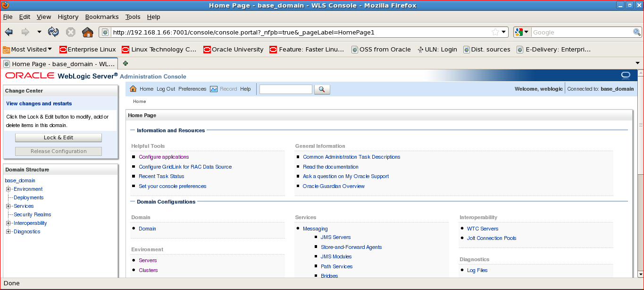The image size is (644, 290).
Task: Click the Lock & Edit button
Action: tap(59, 137)
